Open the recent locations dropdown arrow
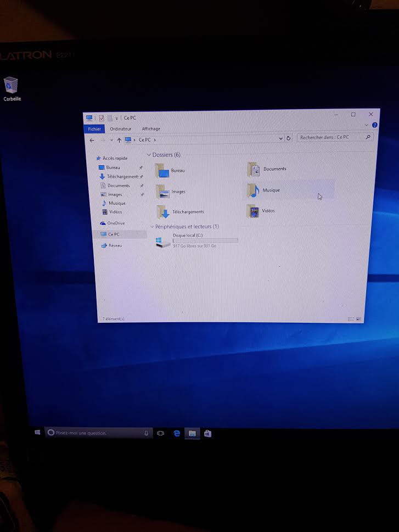This screenshot has width=399, height=532. [x=111, y=140]
